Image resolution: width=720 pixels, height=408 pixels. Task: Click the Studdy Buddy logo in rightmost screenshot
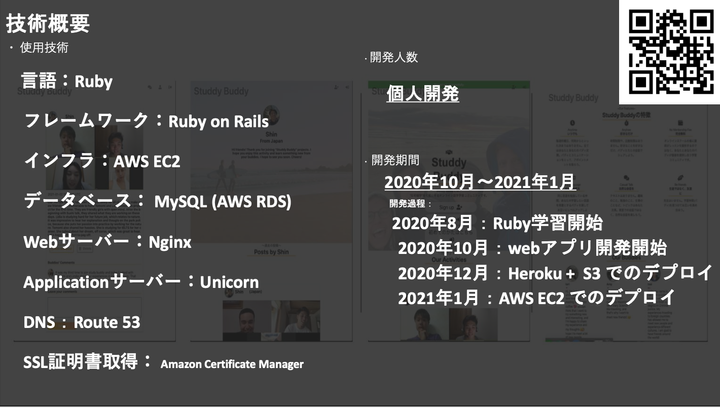coord(573,98)
